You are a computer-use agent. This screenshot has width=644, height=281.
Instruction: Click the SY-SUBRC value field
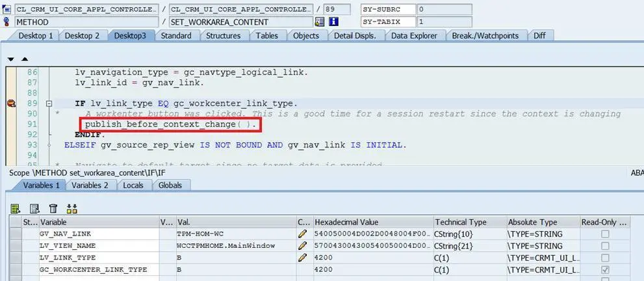tap(444, 9)
